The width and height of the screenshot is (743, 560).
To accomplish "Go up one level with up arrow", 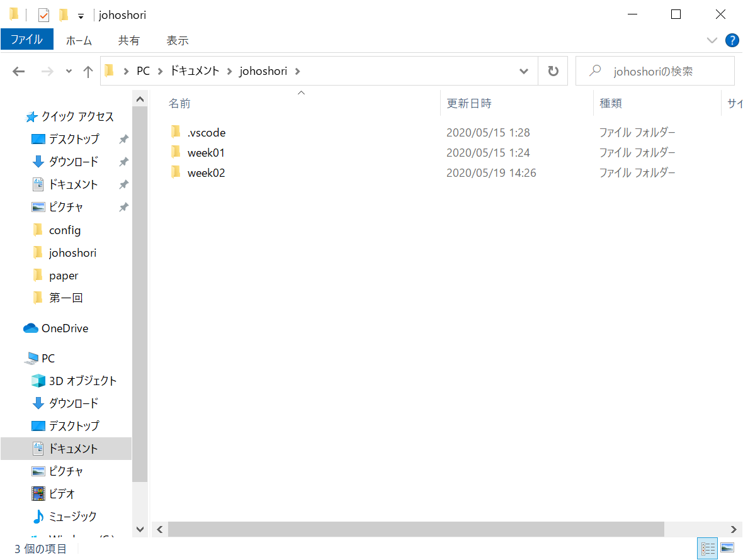I will [88, 72].
